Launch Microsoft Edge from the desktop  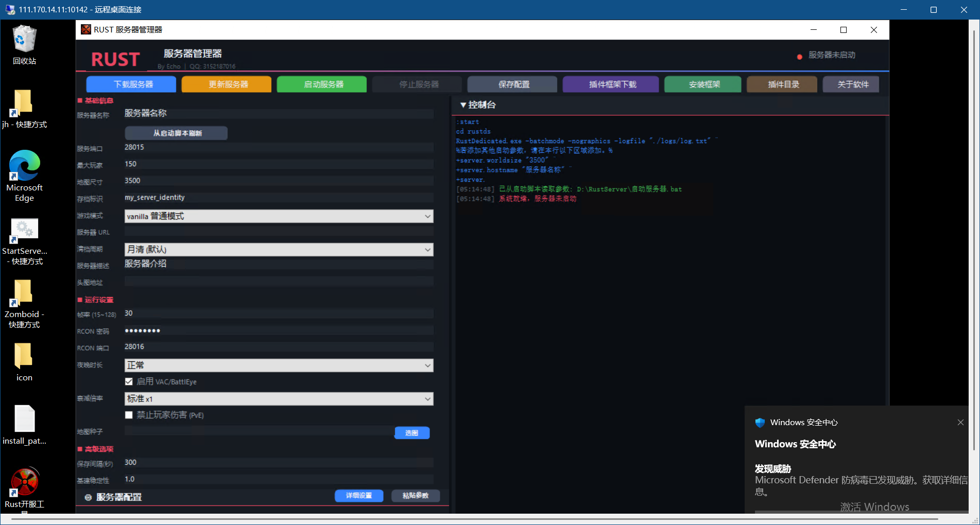point(24,166)
